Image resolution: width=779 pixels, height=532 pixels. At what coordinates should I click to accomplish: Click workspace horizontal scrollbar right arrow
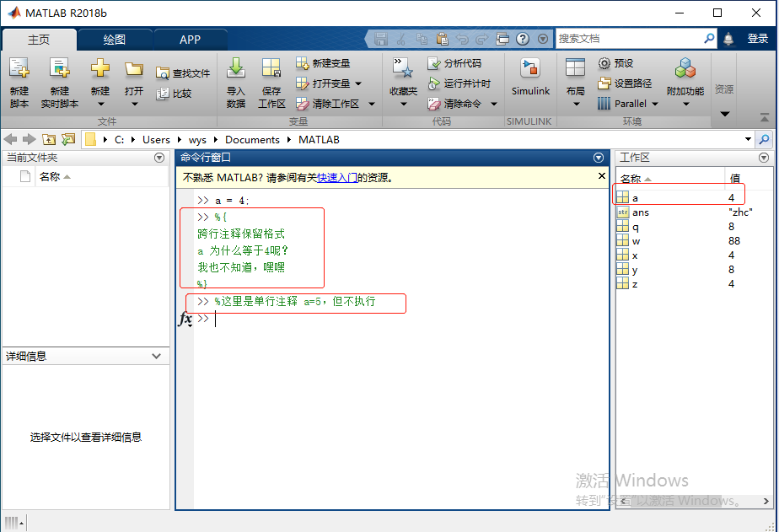point(766,501)
